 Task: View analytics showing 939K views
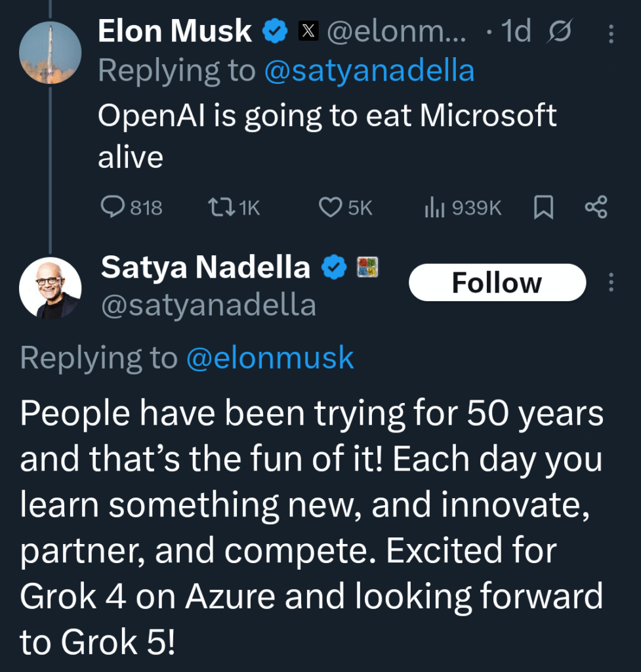[434, 208]
